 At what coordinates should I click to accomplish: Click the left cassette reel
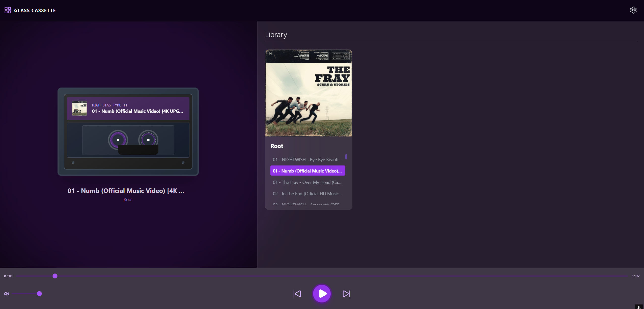coord(118,140)
